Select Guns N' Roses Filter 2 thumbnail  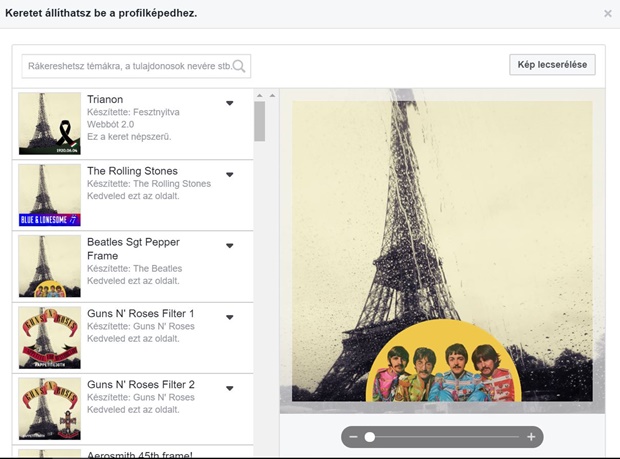tap(50, 409)
